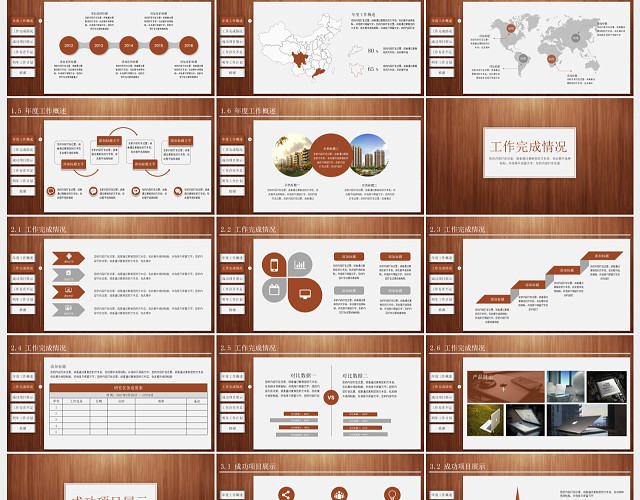Select 明年工作计划 tab in slide 2.4 sidebar
640x500 pixels.
(23, 418)
